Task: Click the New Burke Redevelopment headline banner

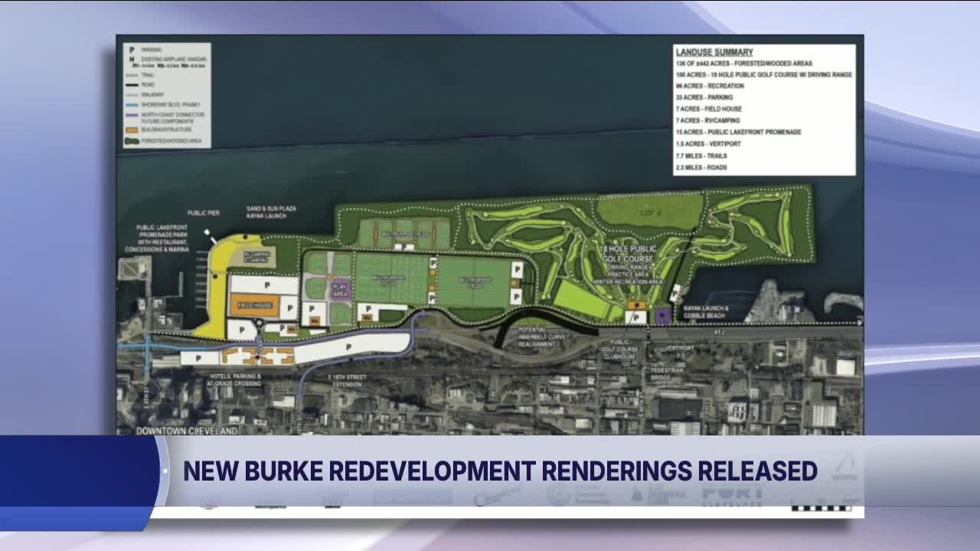Action: pos(499,471)
